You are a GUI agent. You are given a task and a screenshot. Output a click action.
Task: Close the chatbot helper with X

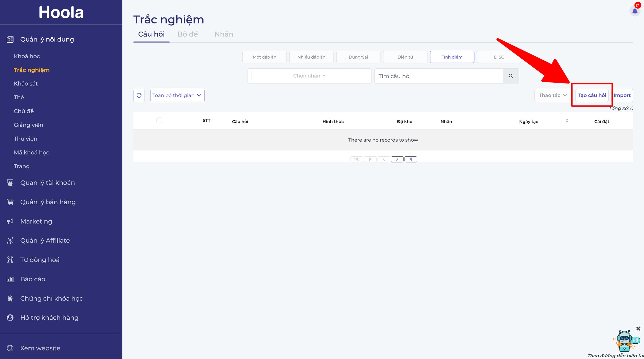(x=638, y=329)
